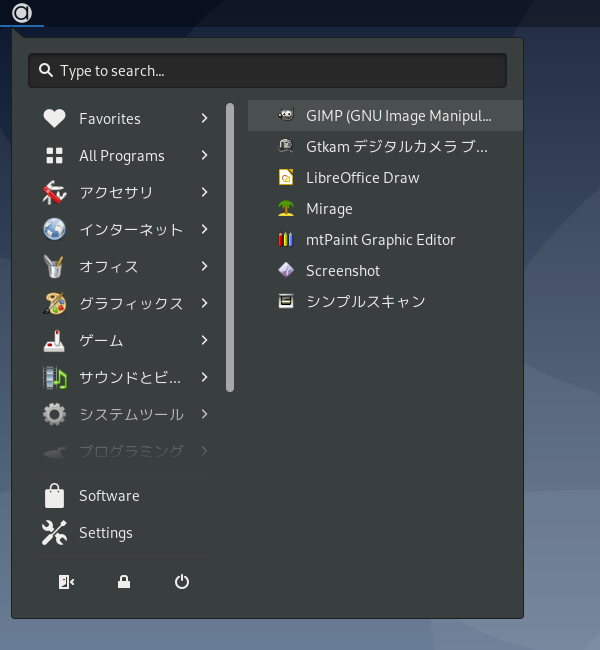The height and width of the screenshot is (650, 600).
Task: Click the ゲーム joystick icon
Action: pos(54,340)
